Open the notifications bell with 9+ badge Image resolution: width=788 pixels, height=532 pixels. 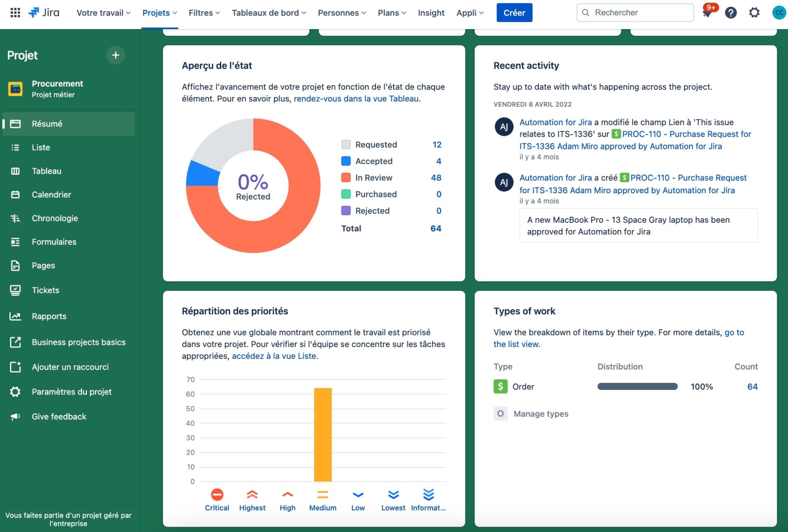[x=707, y=13]
